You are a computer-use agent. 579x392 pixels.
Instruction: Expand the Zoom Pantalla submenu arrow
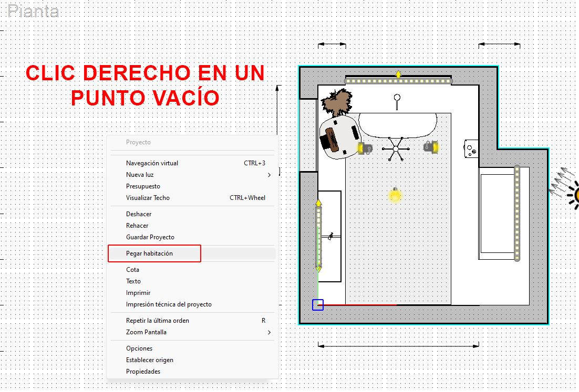(269, 332)
